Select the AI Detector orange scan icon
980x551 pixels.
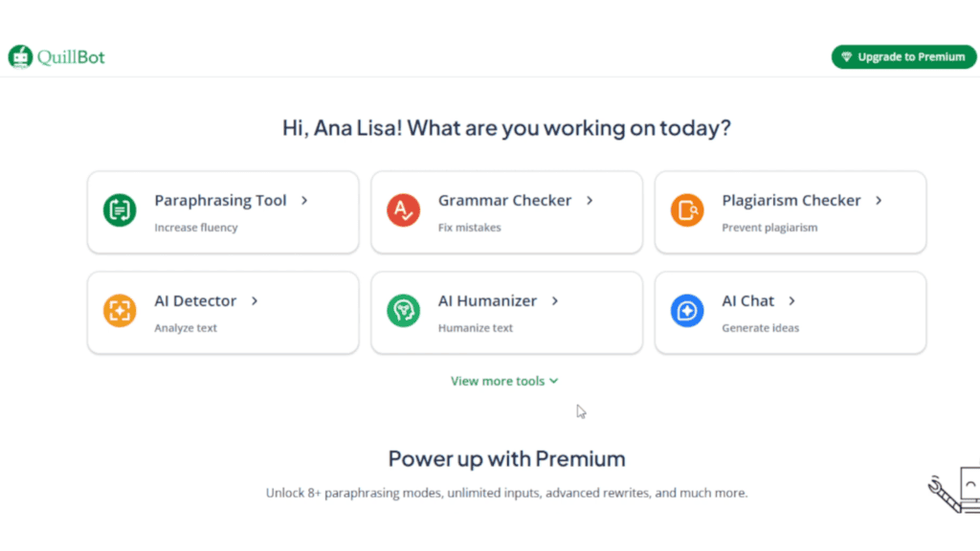(x=119, y=311)
